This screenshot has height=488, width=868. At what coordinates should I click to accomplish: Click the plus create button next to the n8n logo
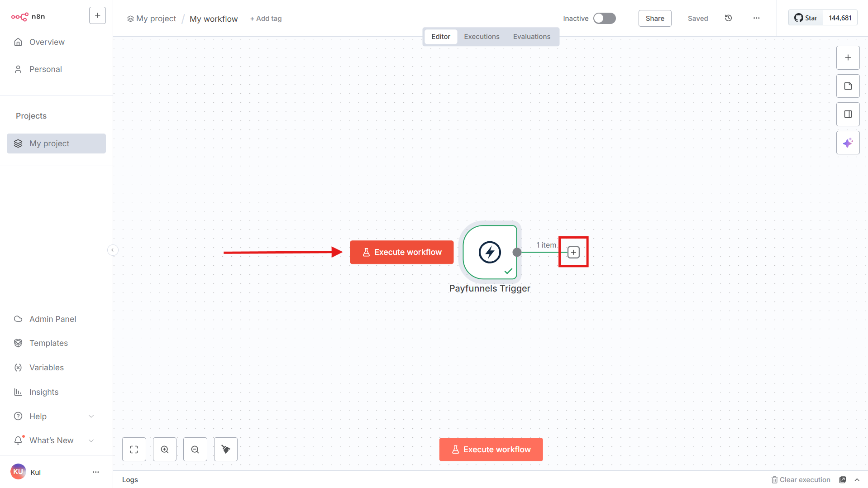point(97,15)
